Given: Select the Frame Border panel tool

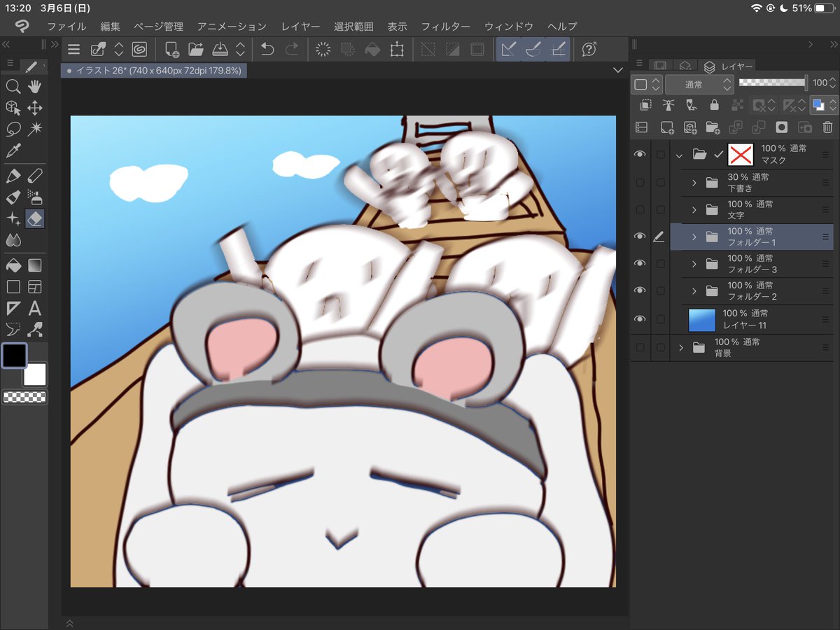Looking at the screenshot, I should pyautogui.click(x=34, y=287).
